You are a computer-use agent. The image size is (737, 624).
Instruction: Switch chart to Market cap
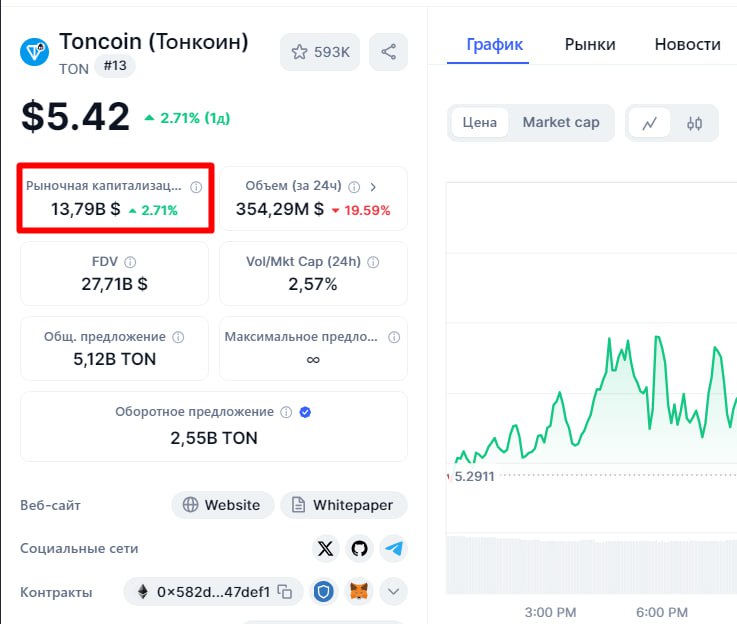pos(561,123)
